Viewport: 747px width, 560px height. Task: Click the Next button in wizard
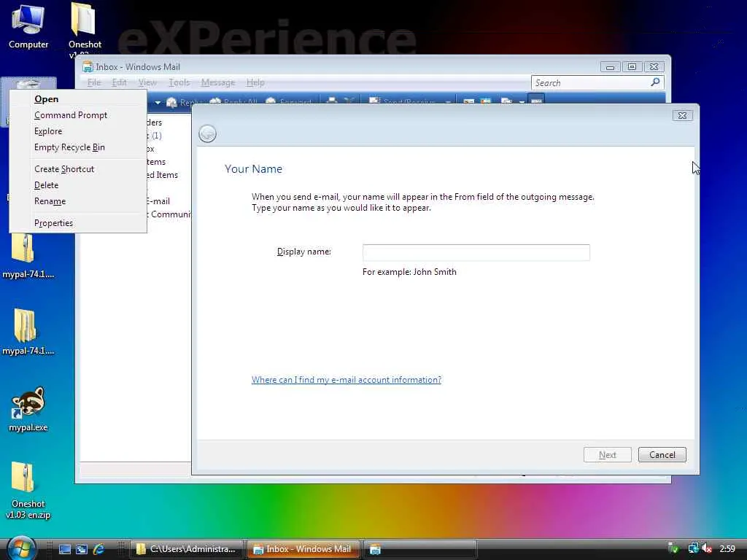tap(608, 455)
